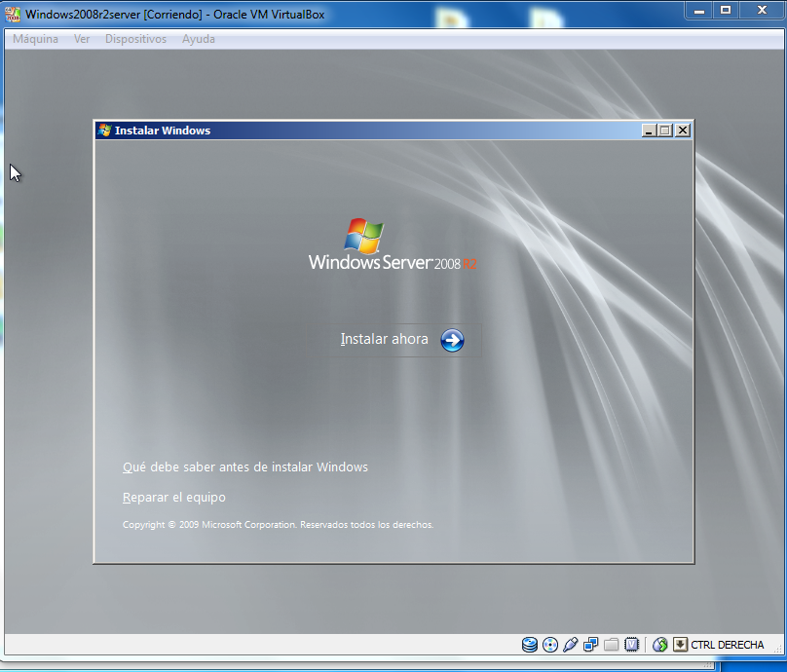The image size is (787, 672).
Task: Open the network adapters status icon
Action: [x=590, y=645]
